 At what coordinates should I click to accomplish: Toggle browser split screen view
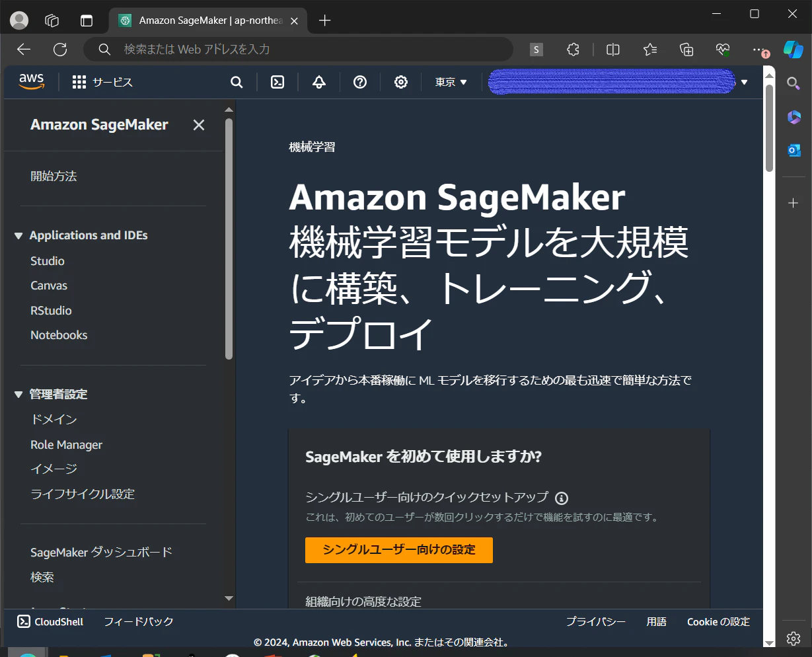(613, 50)
